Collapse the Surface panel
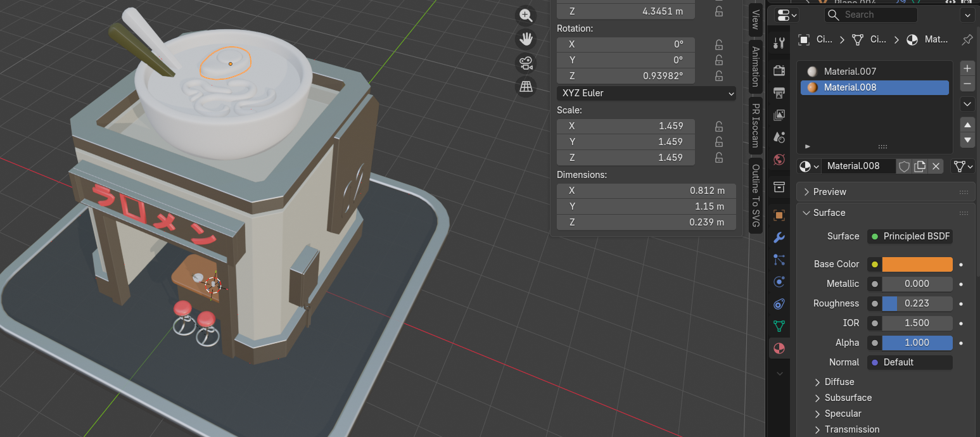The width and height of the screenshot is (980, 437). point(886,213)
